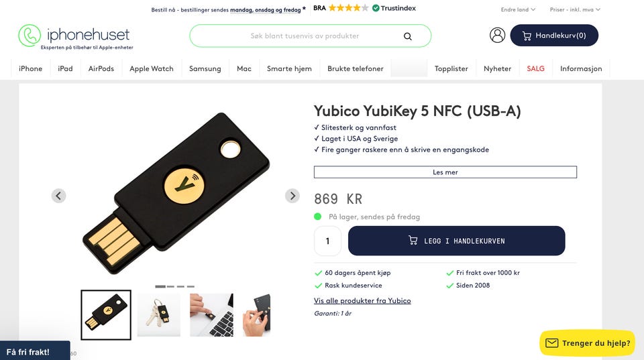Select the Samsung category
Screen dimensions: 644x360
point(205,68)
